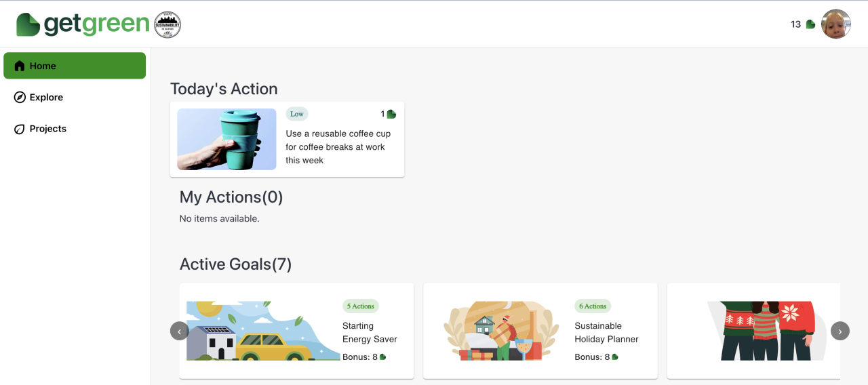This screenshot has width=868, height=385.
Task: Click the Sustainable Holiday Planner bonus leaf icon
Action: [x=615, y=357]
